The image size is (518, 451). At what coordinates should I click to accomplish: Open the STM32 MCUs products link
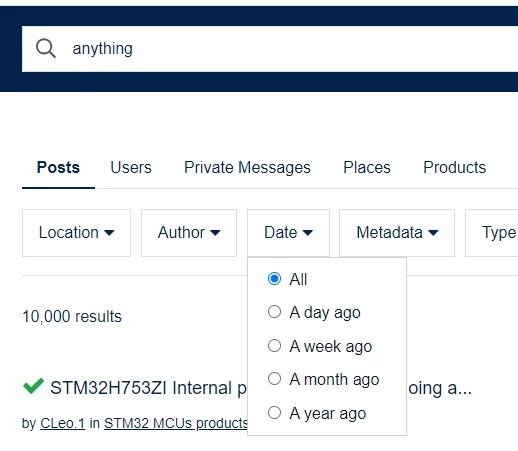[x=176, y=423]
